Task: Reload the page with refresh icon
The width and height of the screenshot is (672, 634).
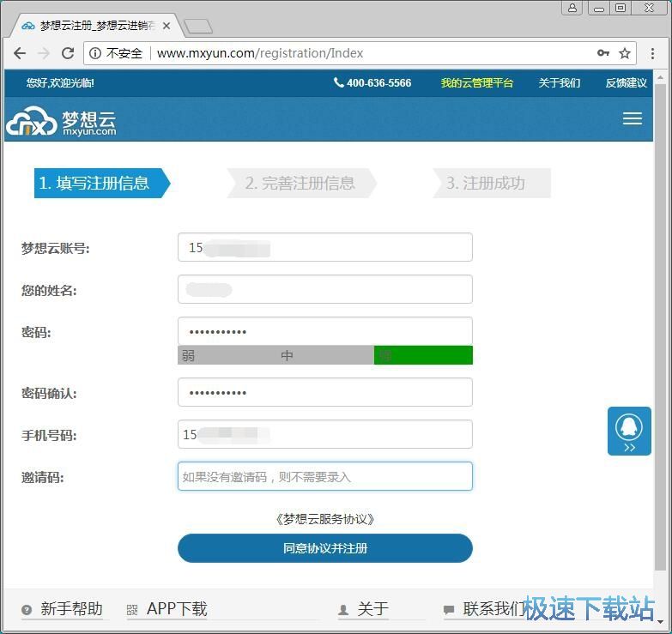Action: (x=68, y=53)
